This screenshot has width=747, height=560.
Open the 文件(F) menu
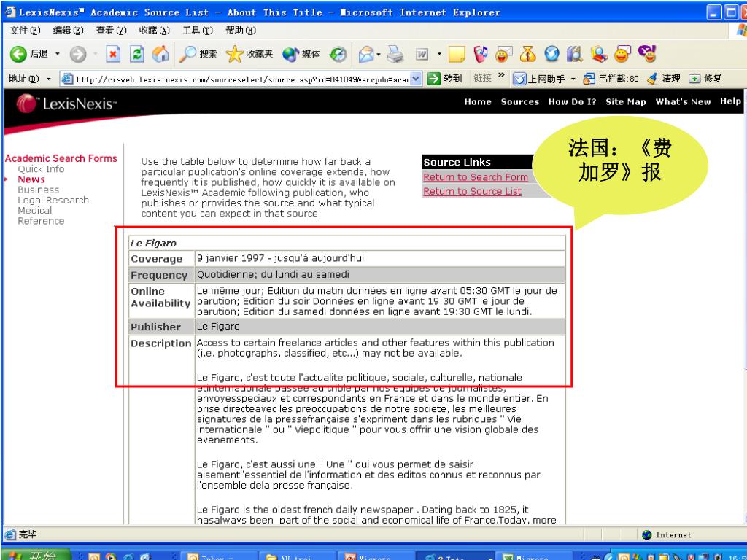25,31
